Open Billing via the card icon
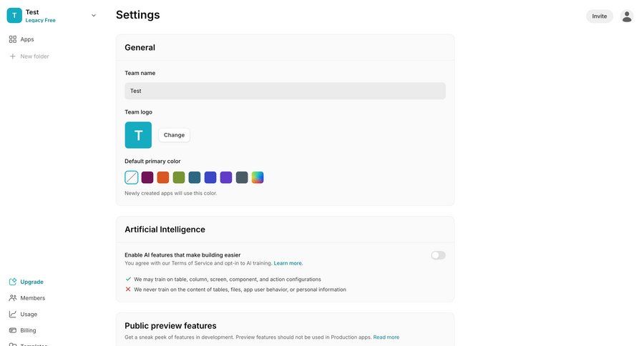 [x=13, y=330]
